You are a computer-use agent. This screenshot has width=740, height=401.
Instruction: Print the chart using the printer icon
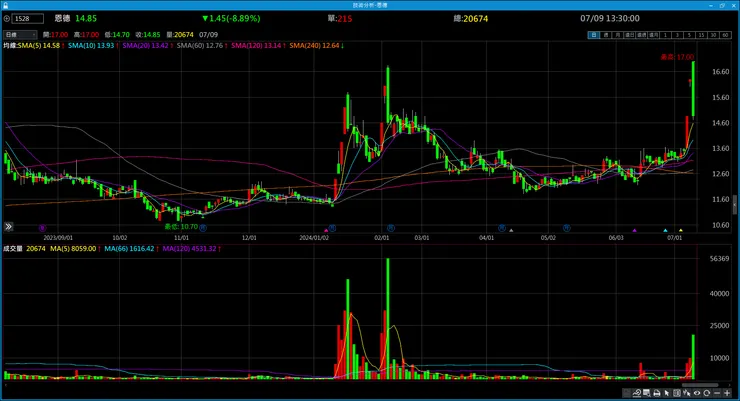pyautogui.click(x=656, y=393)
